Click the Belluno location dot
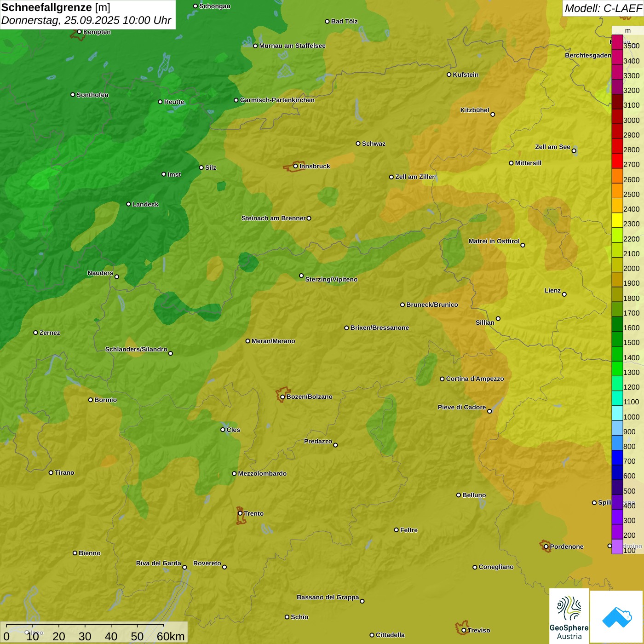Viewport: 644px width, 644px height. tap(459, 495)
